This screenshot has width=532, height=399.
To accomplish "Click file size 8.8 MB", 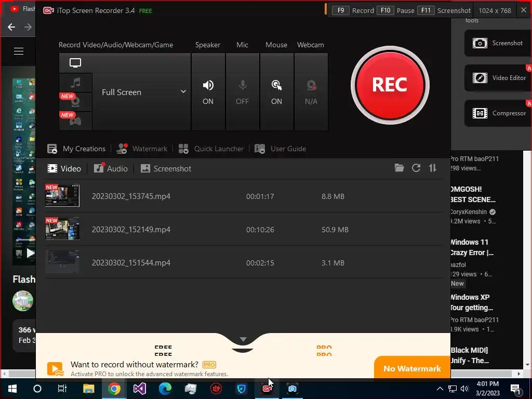I will 333,196.
